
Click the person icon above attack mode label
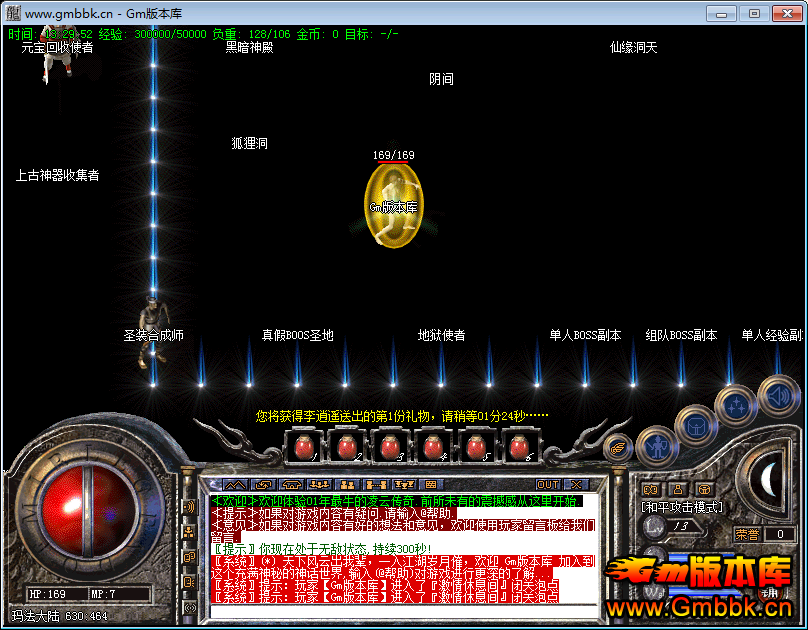tap(678, 489)
